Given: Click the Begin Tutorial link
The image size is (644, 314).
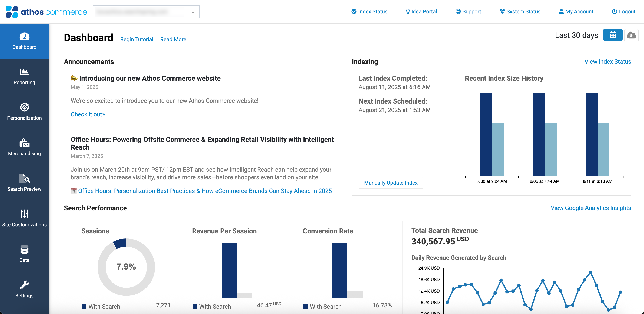Looking at the screenshot, I should click(137, 40).
